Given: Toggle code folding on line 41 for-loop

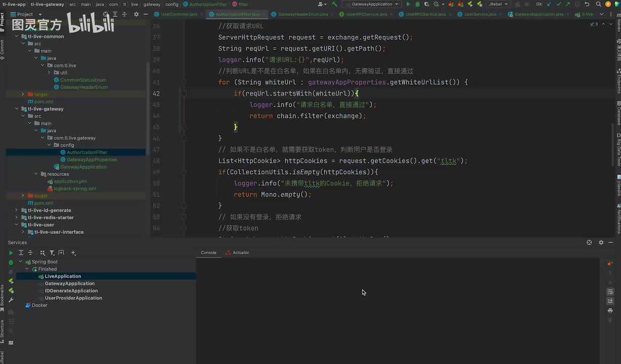Looking at the screenshot, I should pos(184,82).
